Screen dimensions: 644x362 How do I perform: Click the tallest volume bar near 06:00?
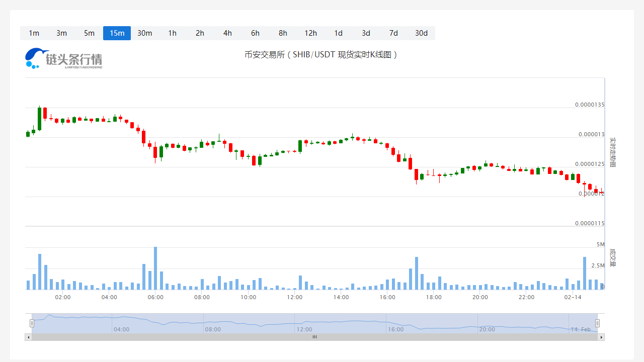[155, 268]
